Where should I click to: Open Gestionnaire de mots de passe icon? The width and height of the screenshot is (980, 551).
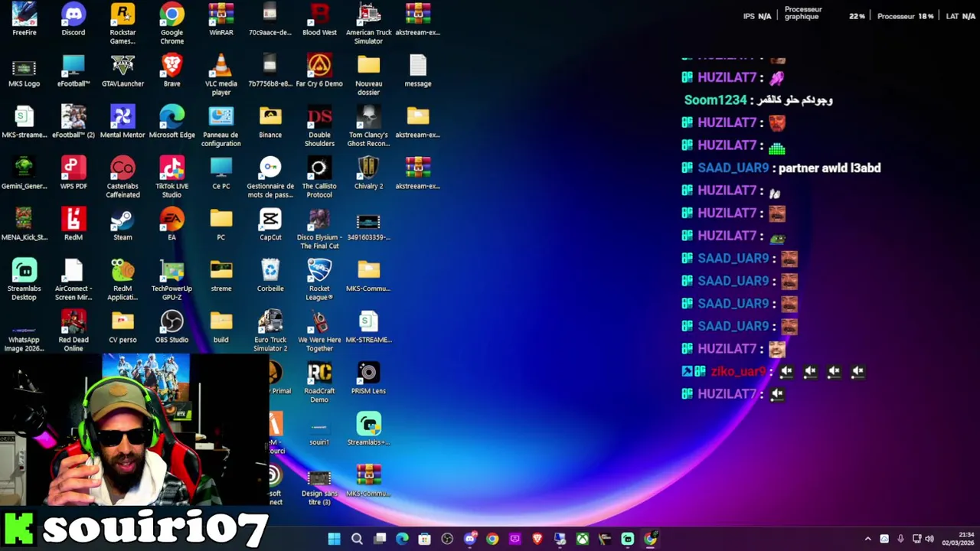(270, 177)
